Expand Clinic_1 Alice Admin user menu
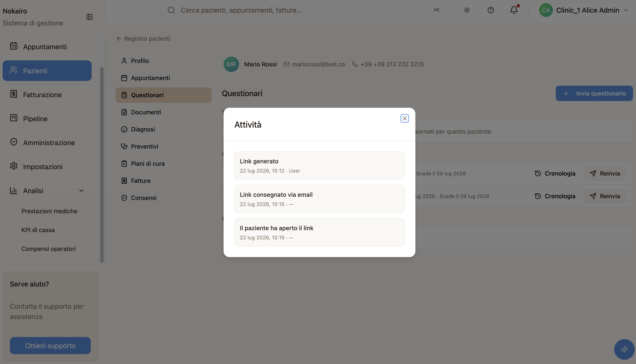This screenshot has width=636, height=364. [x=584, y=10]
